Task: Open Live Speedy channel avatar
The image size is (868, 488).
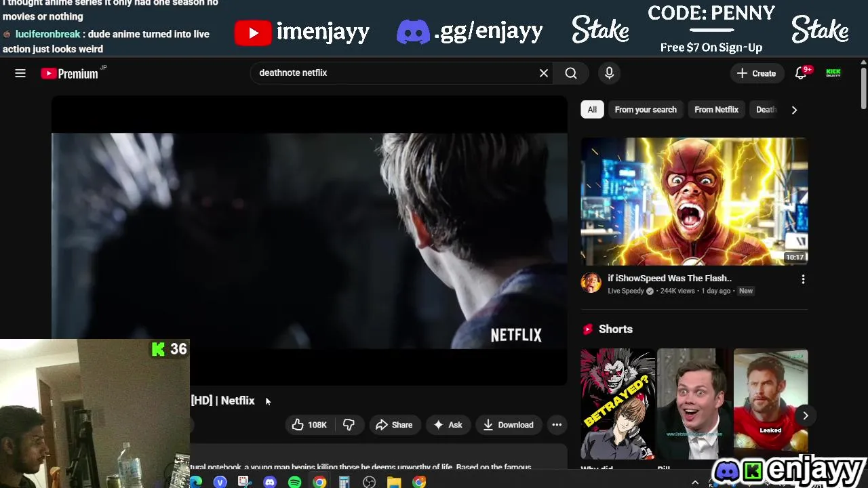Action: coord(591,283)
